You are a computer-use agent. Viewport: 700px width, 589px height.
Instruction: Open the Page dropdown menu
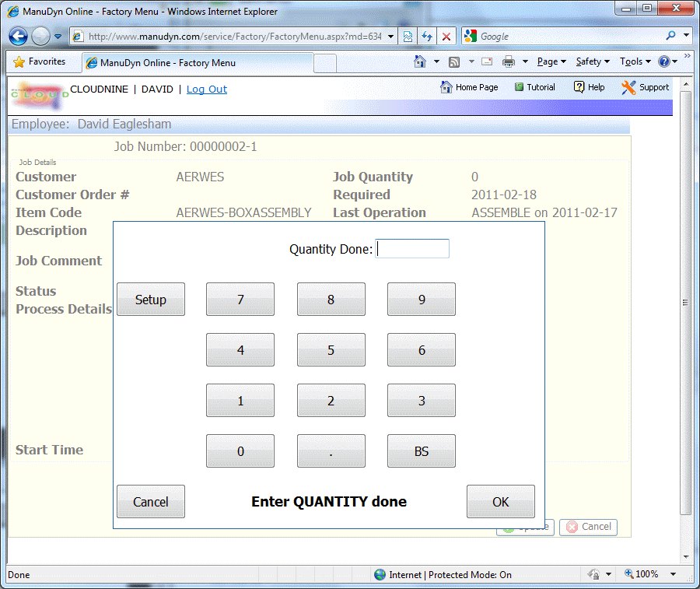coord(551,62)
